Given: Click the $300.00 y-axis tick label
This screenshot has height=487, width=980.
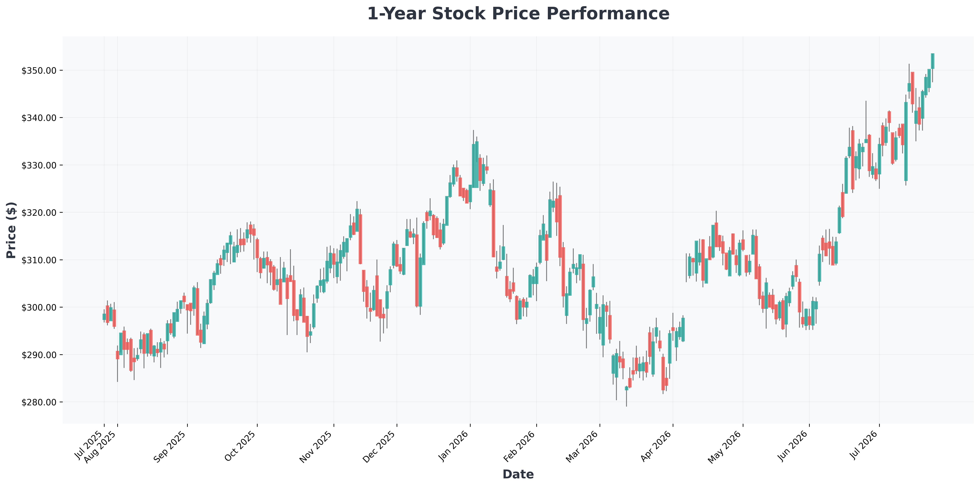Looking at the screenshot, I should [39, 307].
